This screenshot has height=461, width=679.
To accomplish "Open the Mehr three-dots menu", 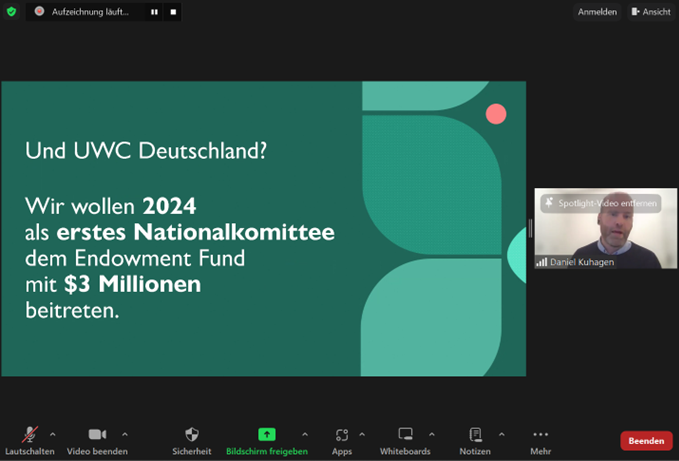I will pos(540,435).
